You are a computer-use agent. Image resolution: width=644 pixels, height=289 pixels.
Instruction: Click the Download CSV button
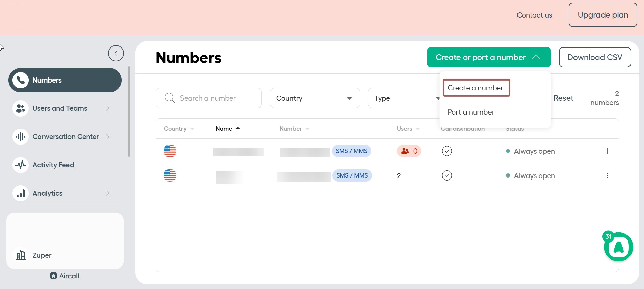pos(594,57)
